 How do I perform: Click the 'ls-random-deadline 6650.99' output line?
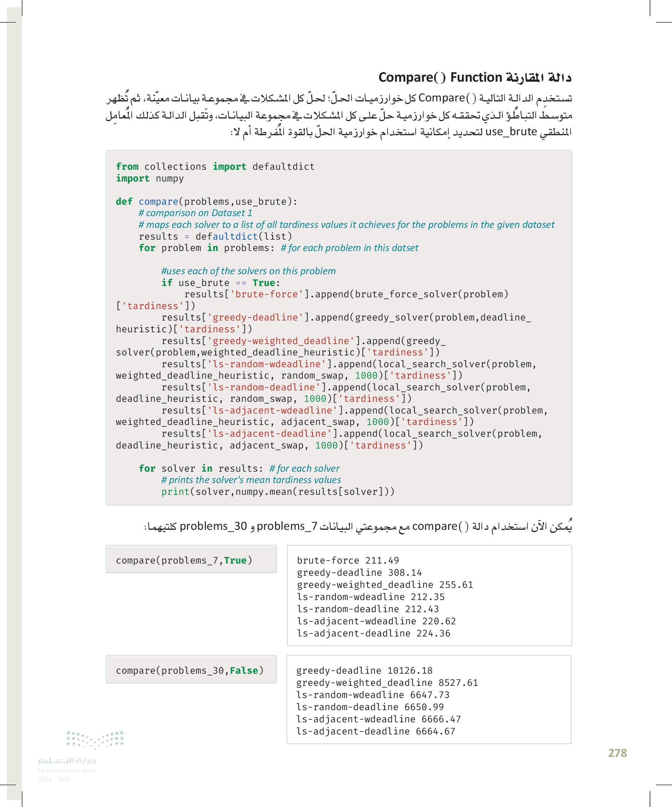[x=370, y=707]
